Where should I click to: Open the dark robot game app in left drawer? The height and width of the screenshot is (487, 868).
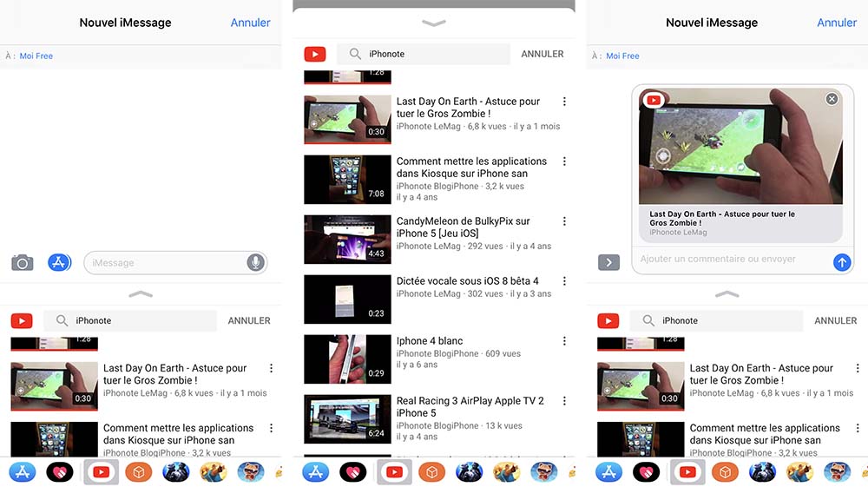click(x=176, y=472)
